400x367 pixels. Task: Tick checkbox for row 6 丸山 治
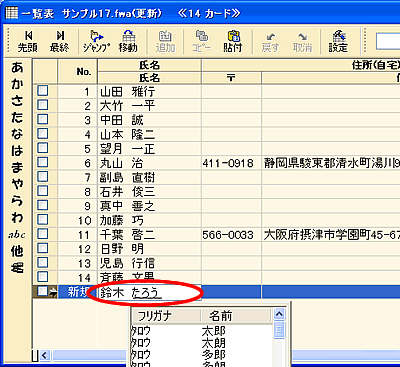click(x=43, y=162)
